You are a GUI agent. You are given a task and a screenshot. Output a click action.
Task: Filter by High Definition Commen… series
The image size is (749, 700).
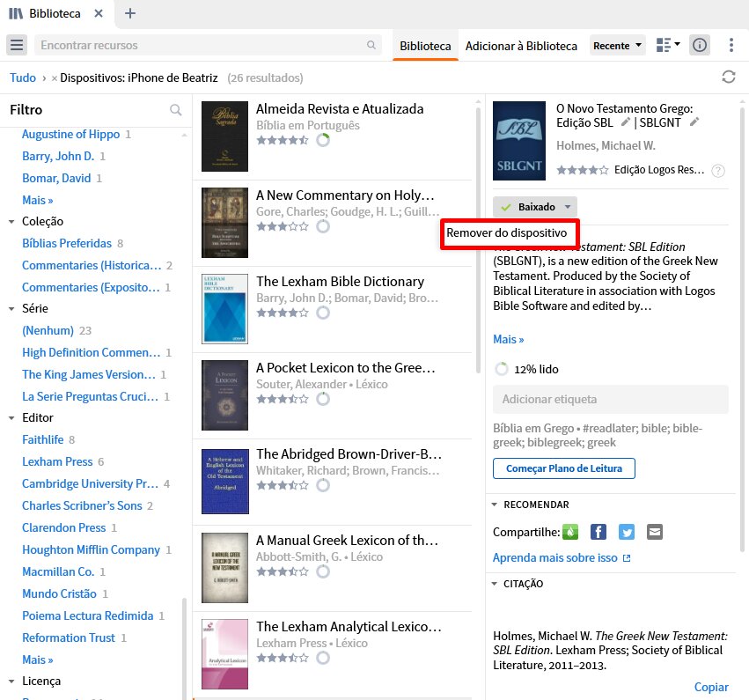[x=91, y=352]
